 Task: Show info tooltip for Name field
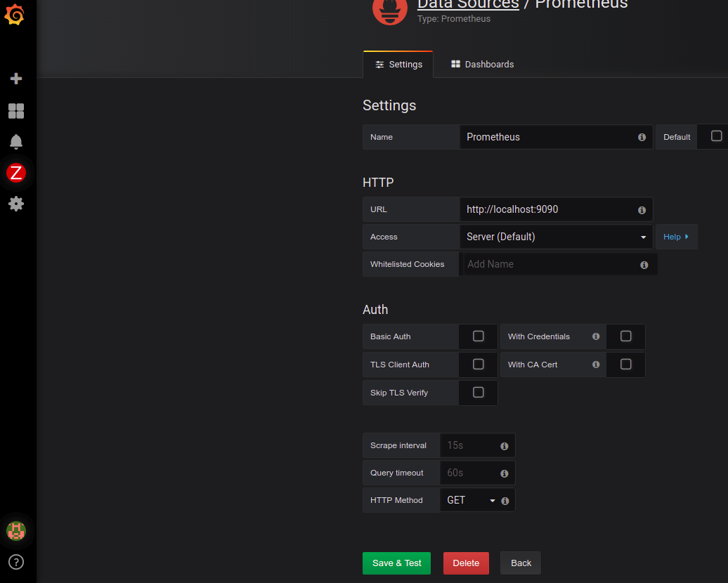tap(642, 138)
